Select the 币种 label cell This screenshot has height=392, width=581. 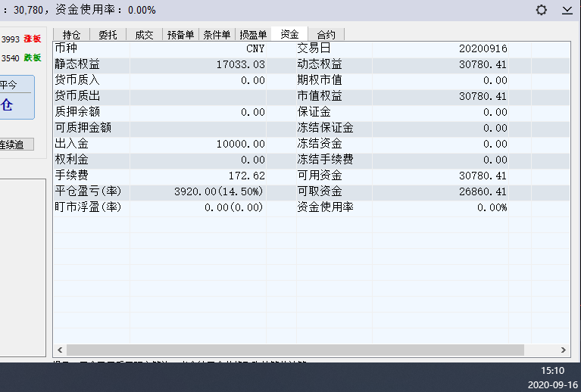(66, 48)
